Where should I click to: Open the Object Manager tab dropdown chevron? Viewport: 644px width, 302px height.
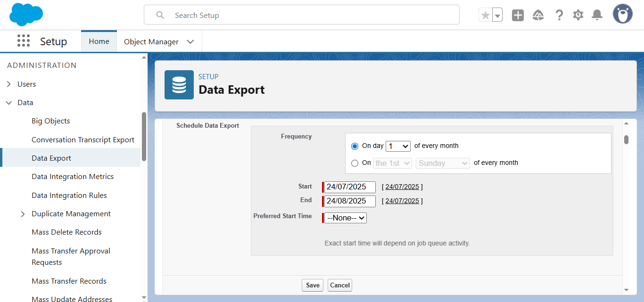click(190, 41)
